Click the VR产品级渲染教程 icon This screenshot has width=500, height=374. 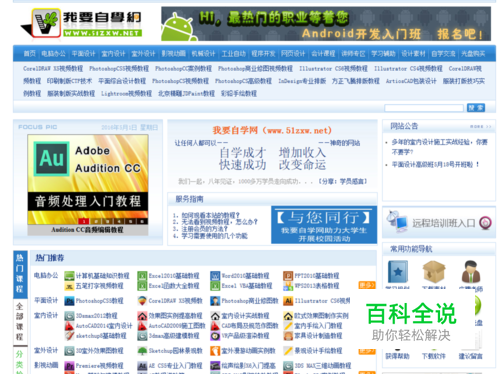click(x=215, y=336)
